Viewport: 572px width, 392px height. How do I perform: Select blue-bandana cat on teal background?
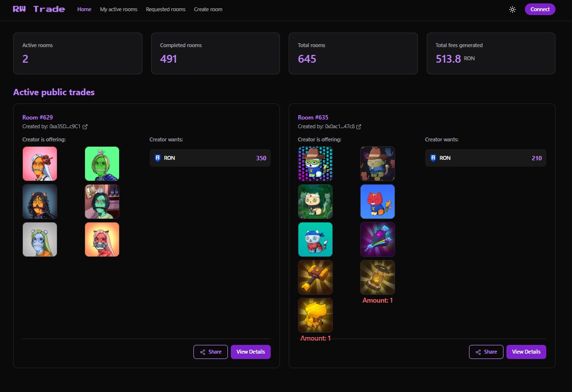click(x=315, y=239)
